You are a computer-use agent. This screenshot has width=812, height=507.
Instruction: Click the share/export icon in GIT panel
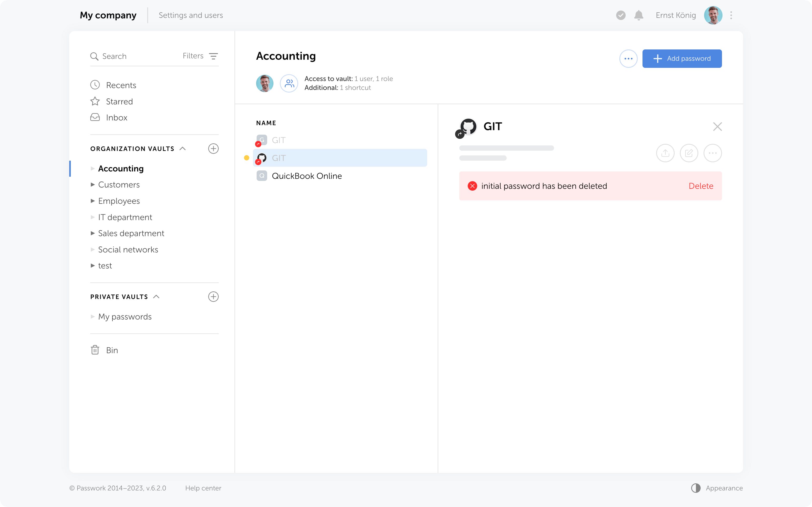coord(665,153)
